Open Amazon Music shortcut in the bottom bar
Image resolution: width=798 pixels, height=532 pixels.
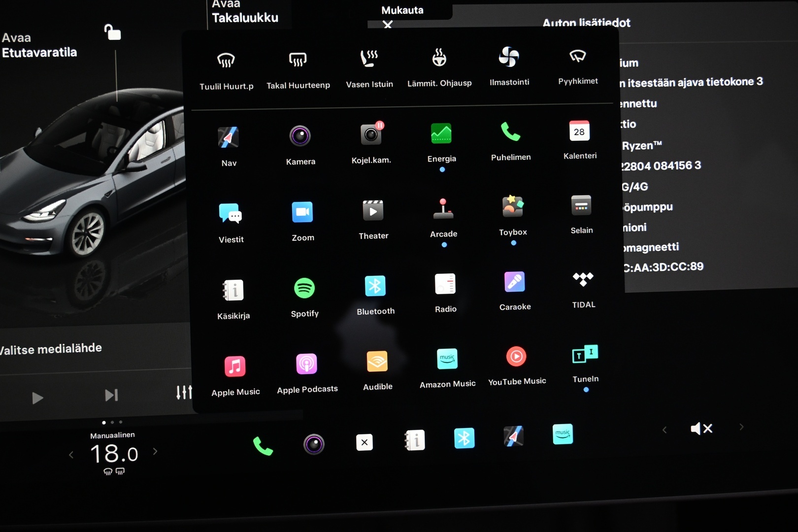[x=563, y=434]
